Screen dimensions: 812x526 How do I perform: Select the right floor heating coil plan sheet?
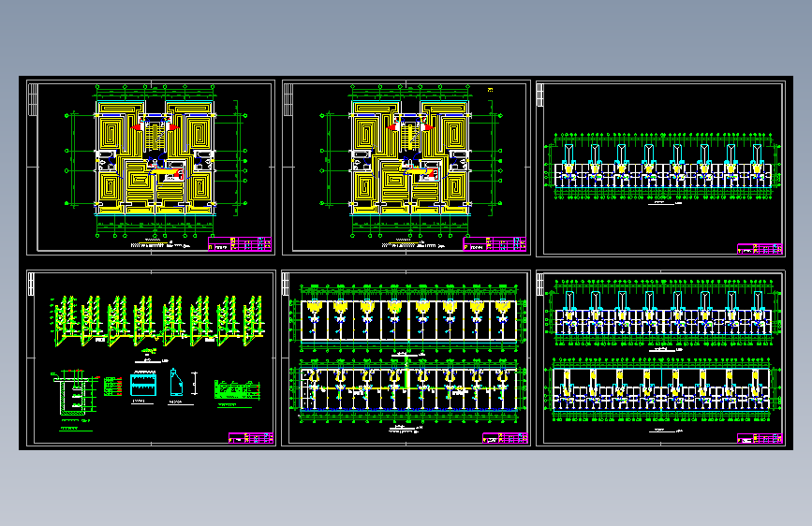point(406,168)
